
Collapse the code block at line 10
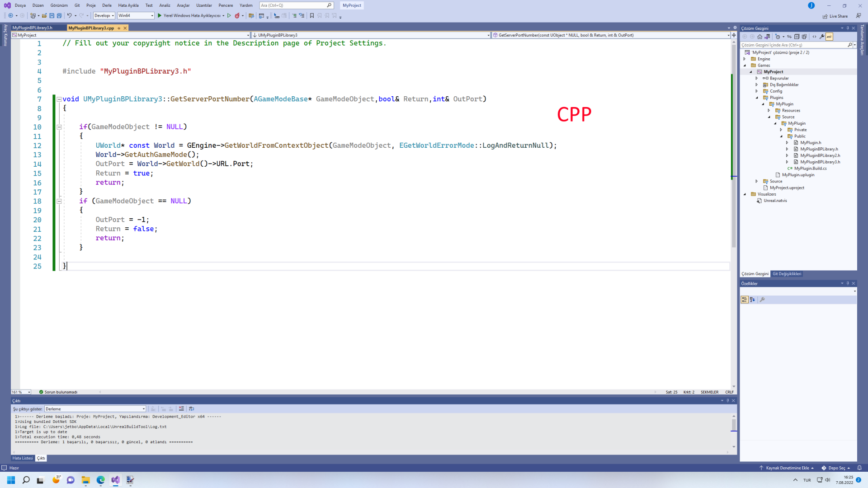click(59, 127)
